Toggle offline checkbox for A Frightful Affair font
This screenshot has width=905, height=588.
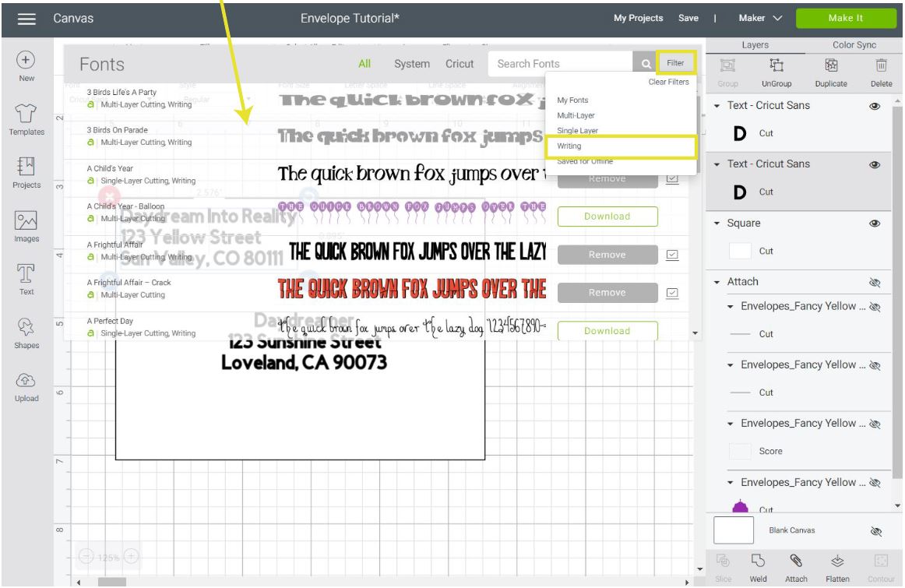(672, 255)
